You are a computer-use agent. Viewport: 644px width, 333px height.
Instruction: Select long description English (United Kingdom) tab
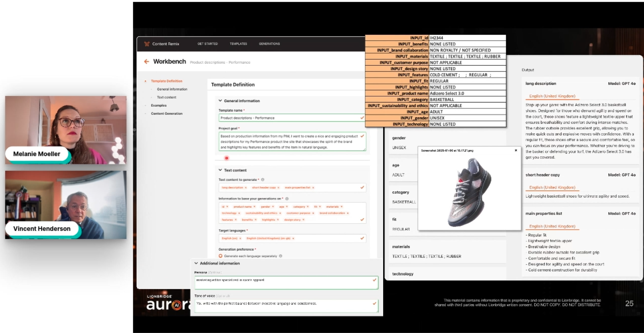pos(552,96)
